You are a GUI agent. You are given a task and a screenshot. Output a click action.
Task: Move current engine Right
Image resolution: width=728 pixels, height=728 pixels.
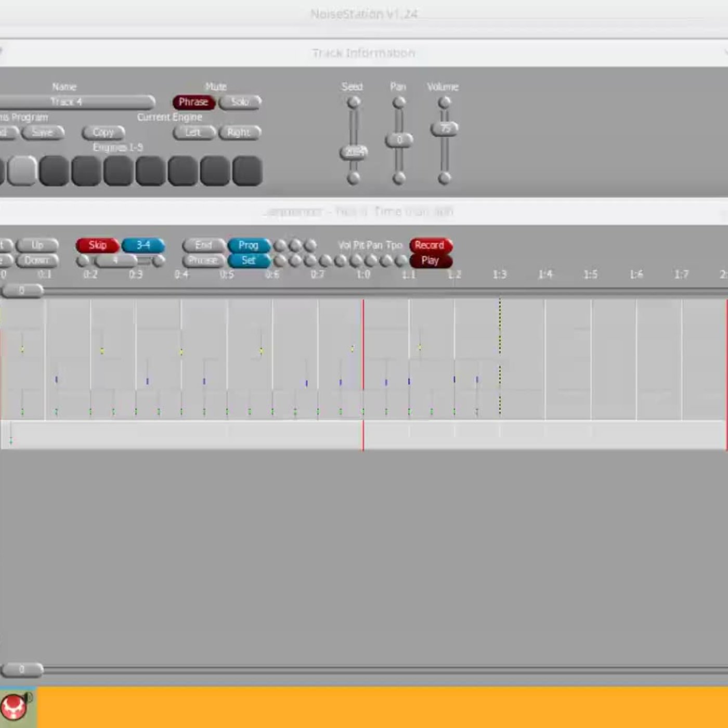pos(240,133)
